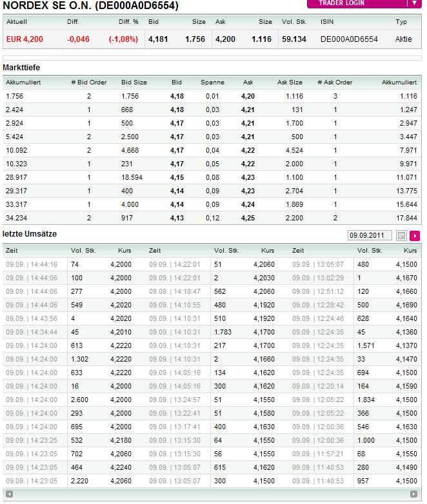Click the difference value -0,046
The height and width of the screenshot is (504, 427).
[x=78, y=39]
